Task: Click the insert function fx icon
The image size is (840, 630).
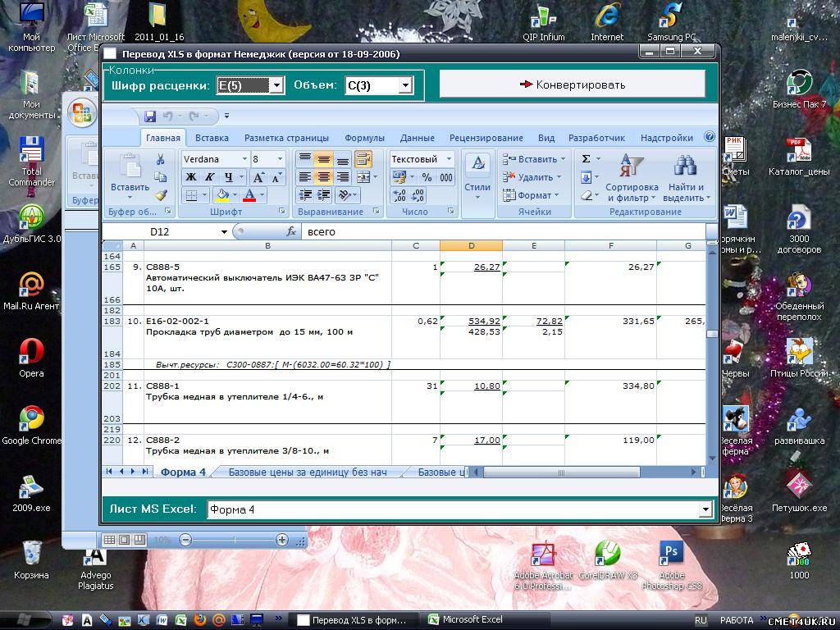Action: 291,232
